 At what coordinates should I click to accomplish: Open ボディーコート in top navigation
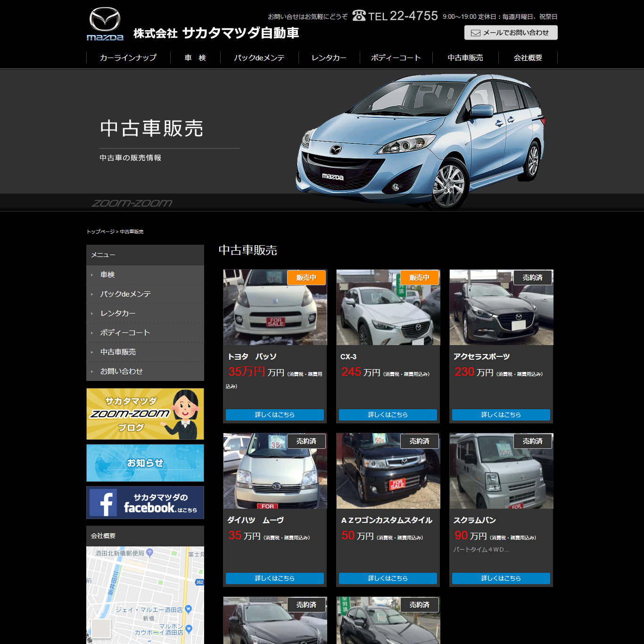pos(396,58)
